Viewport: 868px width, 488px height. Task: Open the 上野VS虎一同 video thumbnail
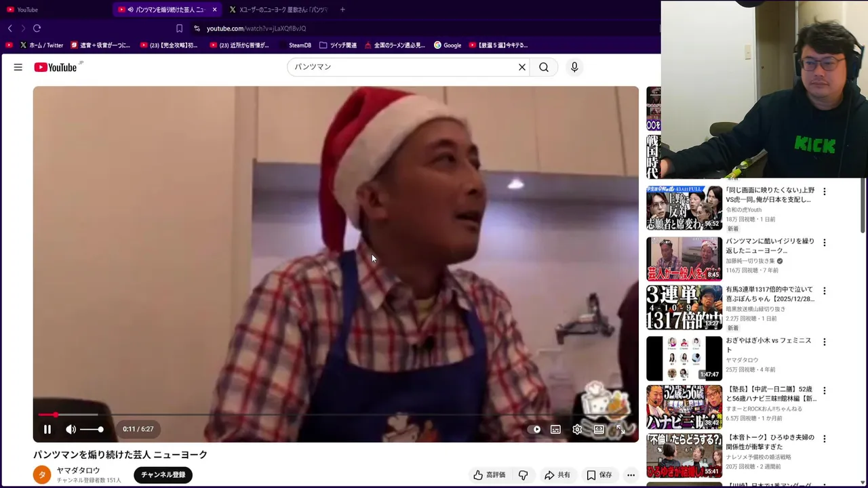(684, 208)
